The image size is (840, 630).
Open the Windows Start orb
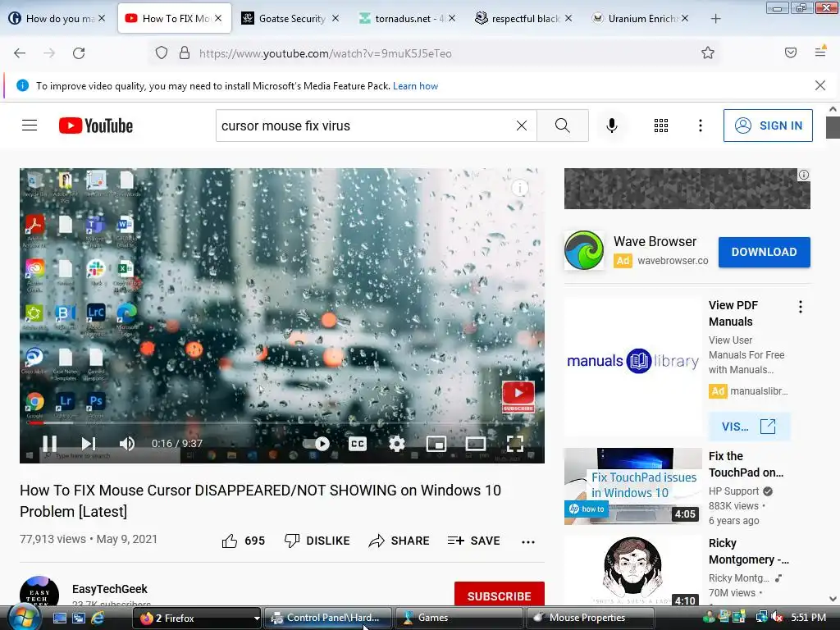click(x=22, y=618)
